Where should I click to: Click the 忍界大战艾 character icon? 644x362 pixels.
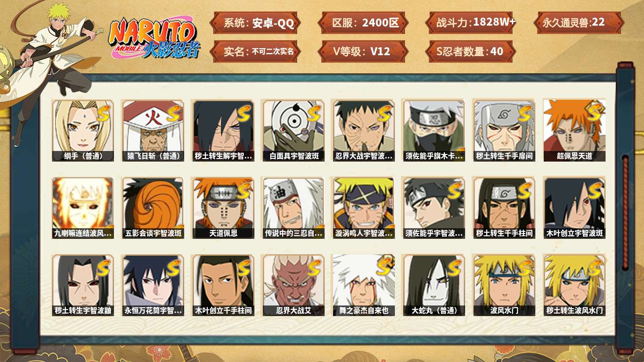pyautogui.click(x=293, y=285)
